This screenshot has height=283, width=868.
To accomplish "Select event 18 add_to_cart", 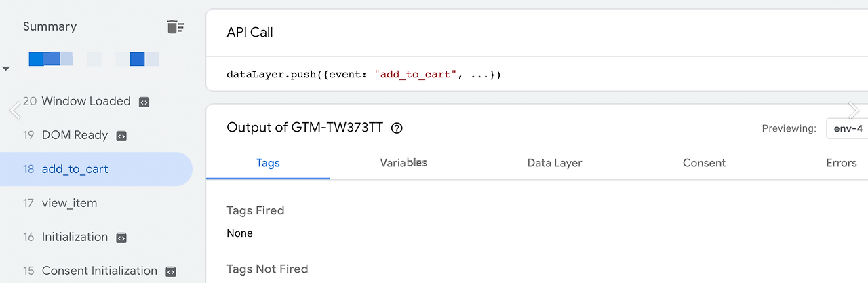I will point(96,169).
